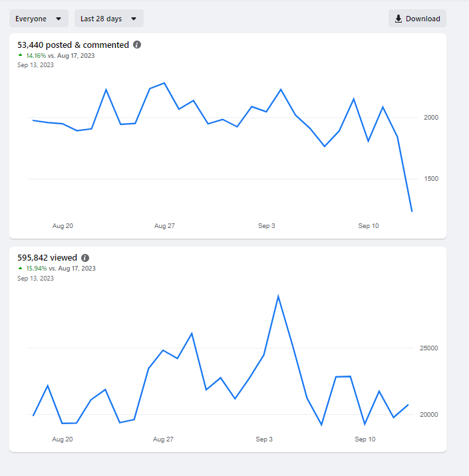The image size is (469, 476).
Task: Click highest peak on the viewed chart
Action: [278, 296]
